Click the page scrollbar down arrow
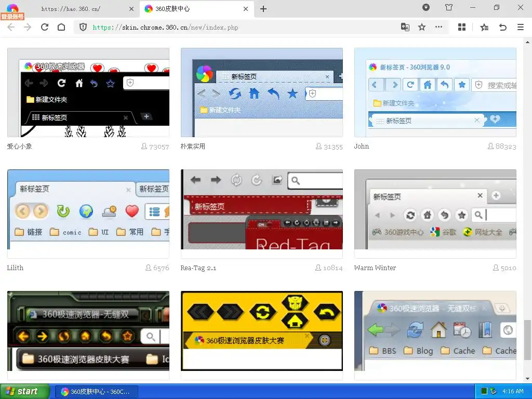 tap(528, 379)
